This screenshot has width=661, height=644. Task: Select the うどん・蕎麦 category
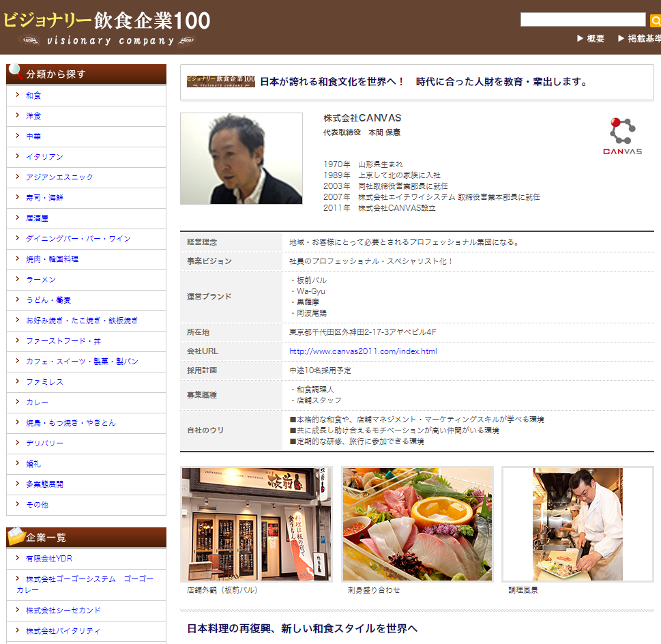tap(48, 299)
